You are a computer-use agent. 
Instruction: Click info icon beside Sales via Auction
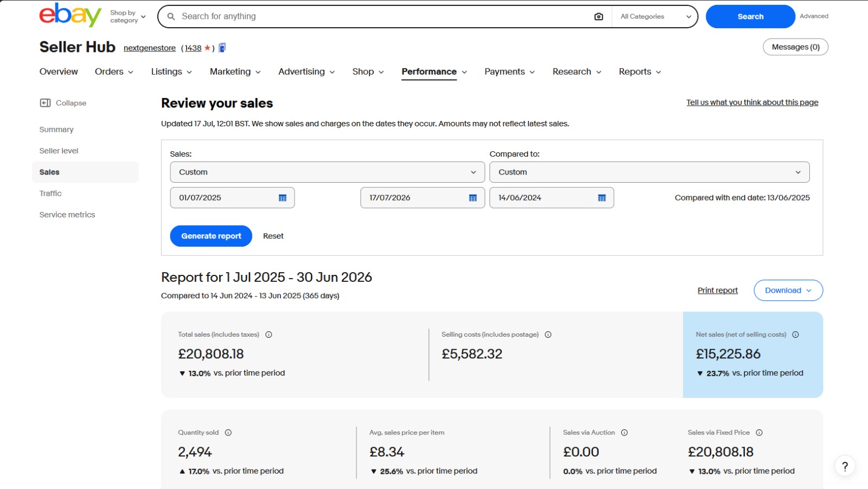[624, 433]
